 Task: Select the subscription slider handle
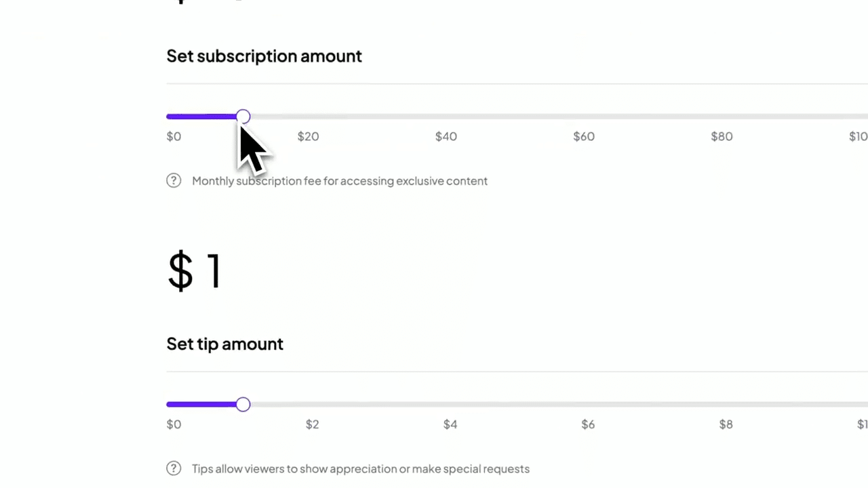tap(243, 117)
